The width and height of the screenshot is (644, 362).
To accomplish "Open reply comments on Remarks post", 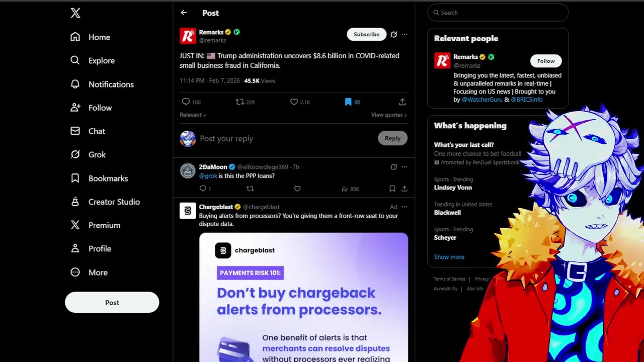I will 191,102.
